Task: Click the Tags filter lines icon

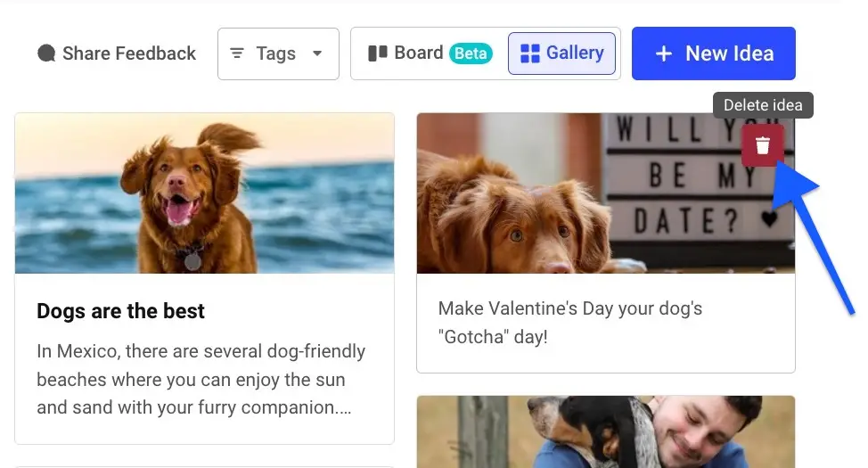Action: pyautogui.click(x=237, y=53)
